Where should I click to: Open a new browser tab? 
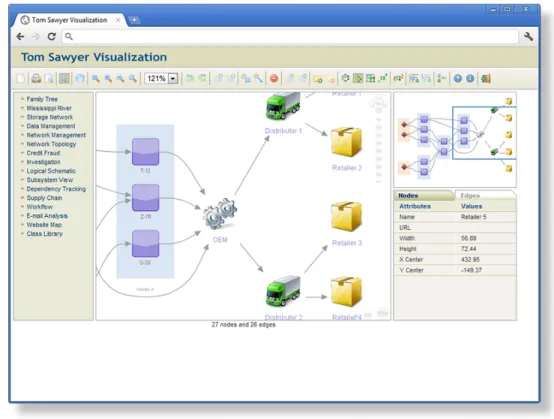tap(134, 20)
